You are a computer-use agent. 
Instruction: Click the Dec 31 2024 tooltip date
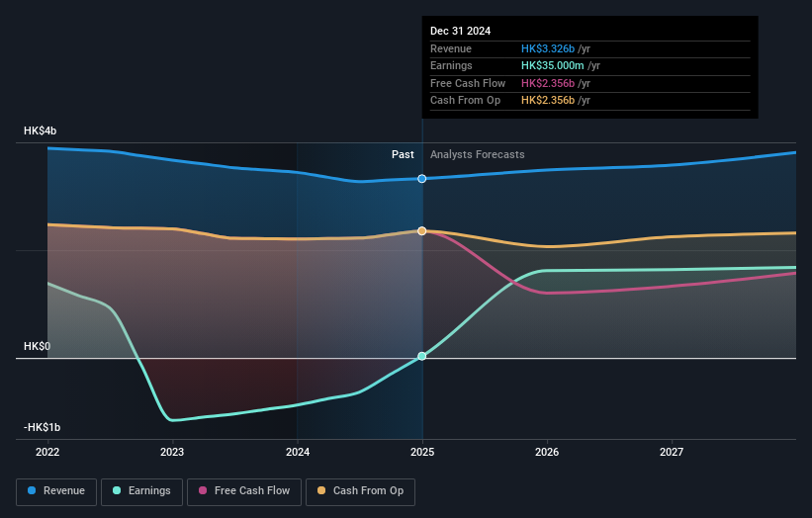click(460, 31)
